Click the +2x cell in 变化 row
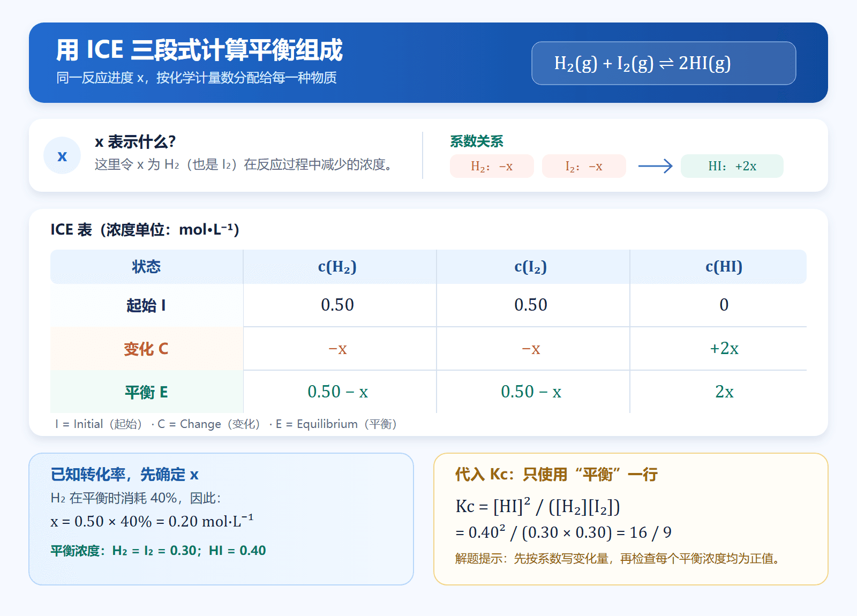 point(719,349)
